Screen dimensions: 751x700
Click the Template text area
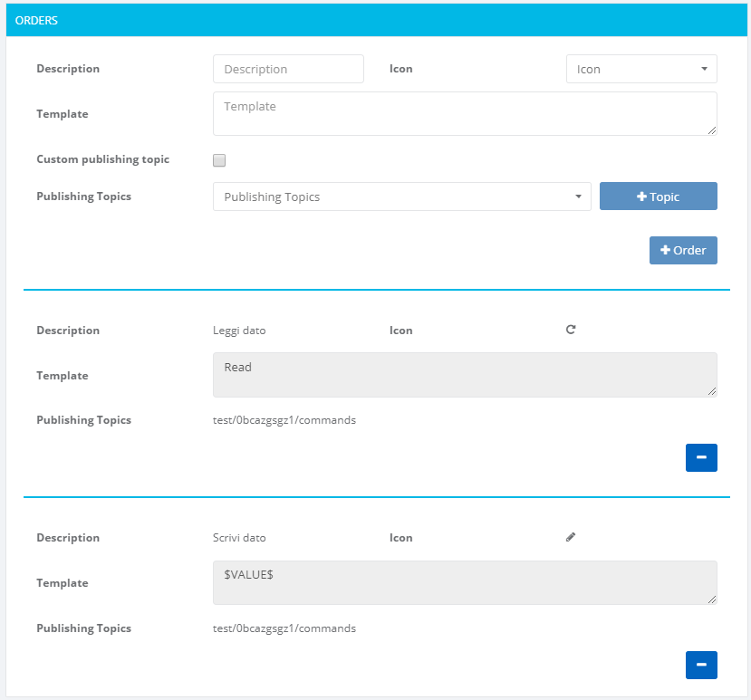point(465,113)
